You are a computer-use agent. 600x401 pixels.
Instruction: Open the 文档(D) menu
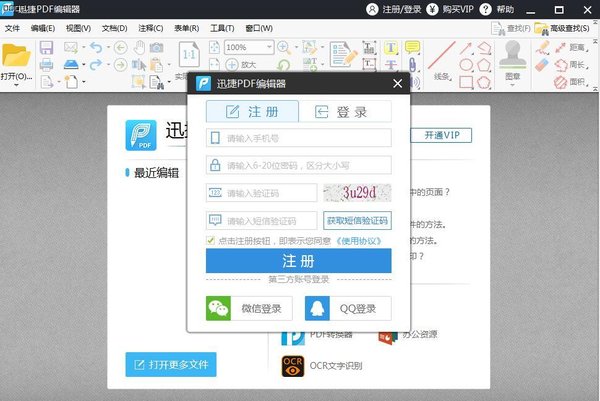click(x=114, y=28)
